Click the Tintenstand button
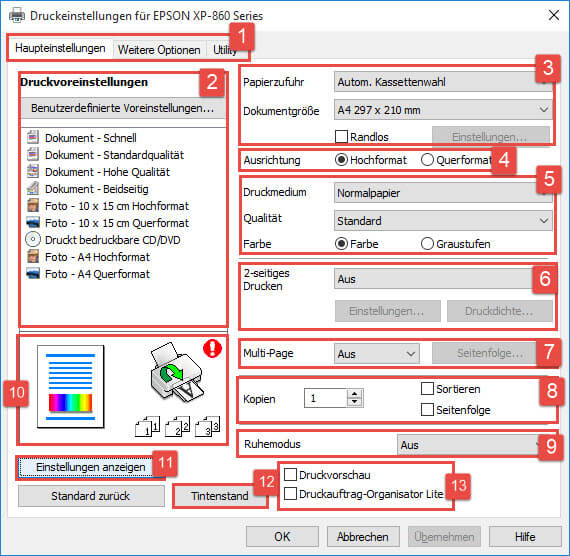Screen dimensions: 570x556 [x=220, y=496]
